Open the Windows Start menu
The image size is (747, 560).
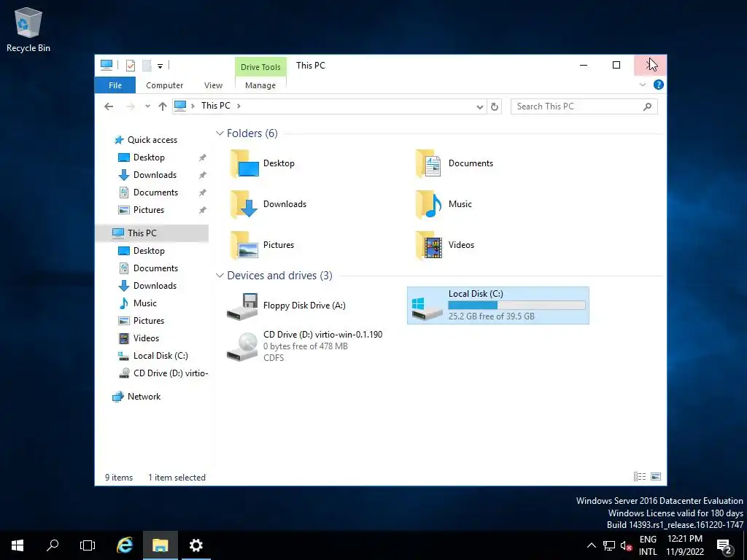coord(18,545)
